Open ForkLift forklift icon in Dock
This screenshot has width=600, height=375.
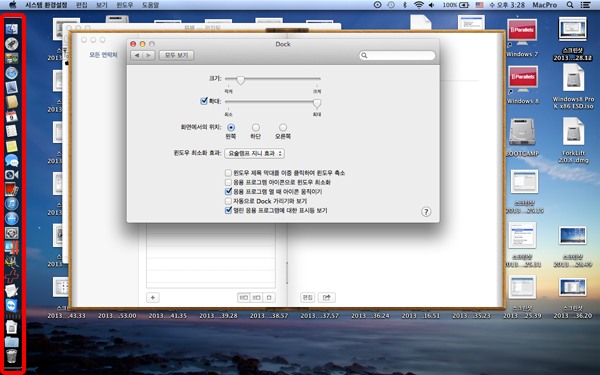pyautogui.click(x=11, y=262)
